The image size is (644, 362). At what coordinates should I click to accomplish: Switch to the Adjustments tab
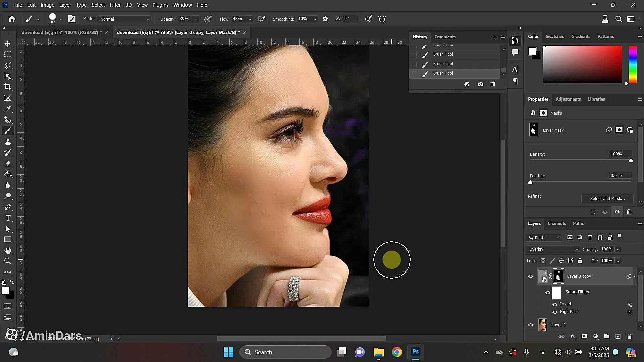(x=568, y=99)
